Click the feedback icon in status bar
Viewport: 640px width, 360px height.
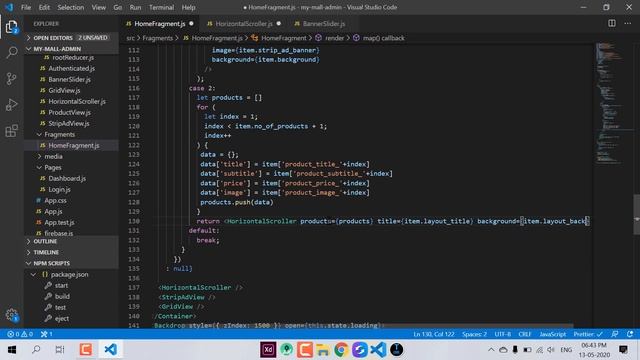(x=615, y=334)
